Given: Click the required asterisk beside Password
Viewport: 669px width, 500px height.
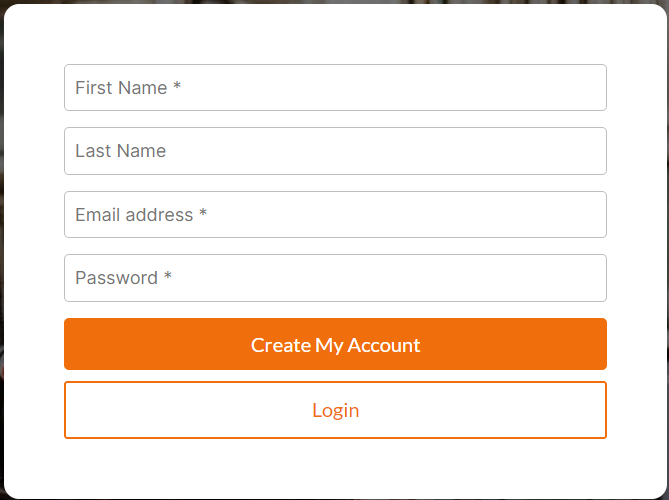Looking at the screenshot, I should coord(168,275).
